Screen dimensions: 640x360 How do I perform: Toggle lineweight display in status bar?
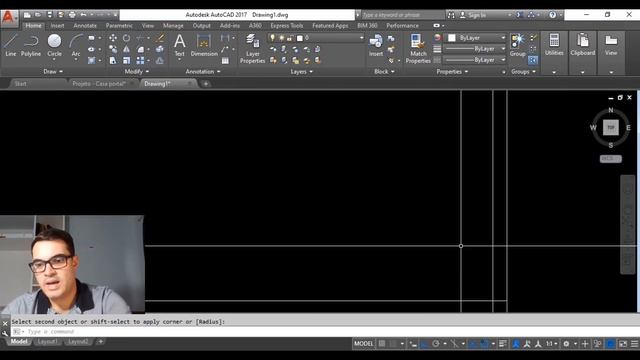click(503, 344)
